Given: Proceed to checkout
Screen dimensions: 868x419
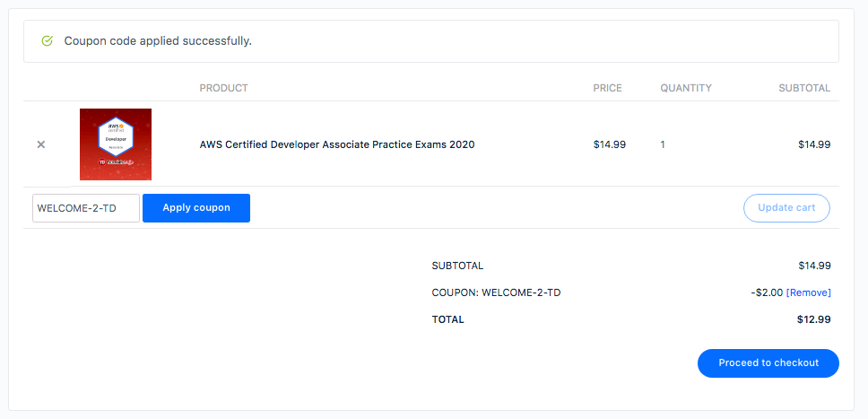Looking at the screenshot, I should point(768,363).
